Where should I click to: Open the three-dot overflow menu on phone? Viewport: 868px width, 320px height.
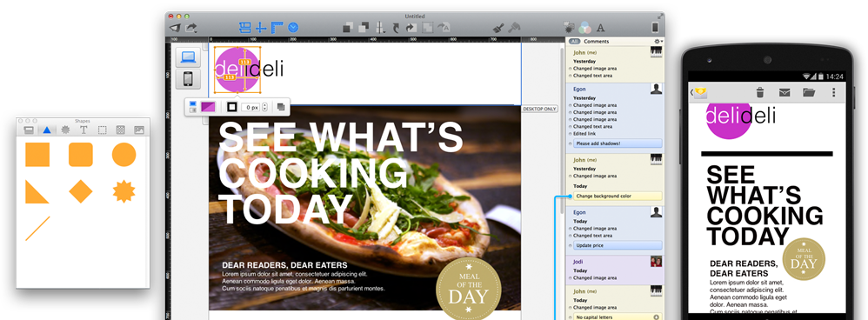pyautogui.click(x=834, y=92)
